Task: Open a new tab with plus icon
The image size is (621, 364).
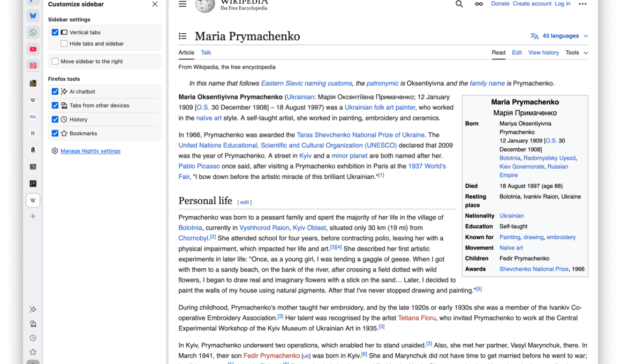Action: pyautogui.click(x=33, y=216)
